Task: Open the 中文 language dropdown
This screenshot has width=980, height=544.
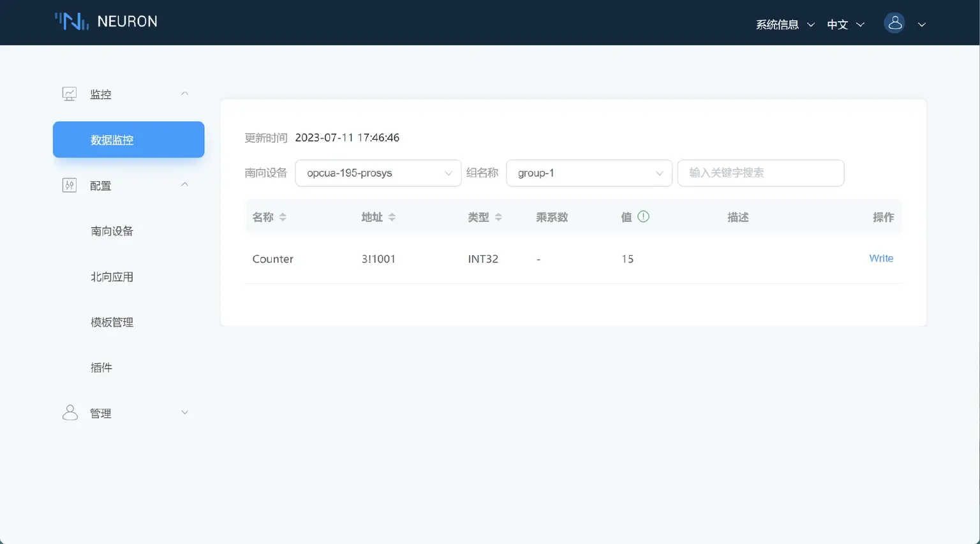Action: coord(845,24)
